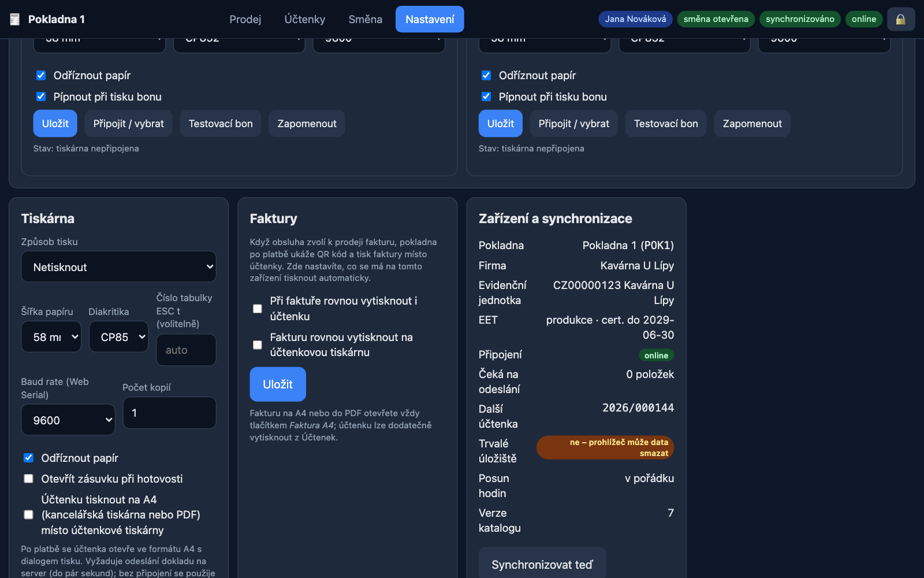
Task: Click the směna otevřena status badge
Action: pyautogui.click(x=716, y=19)
